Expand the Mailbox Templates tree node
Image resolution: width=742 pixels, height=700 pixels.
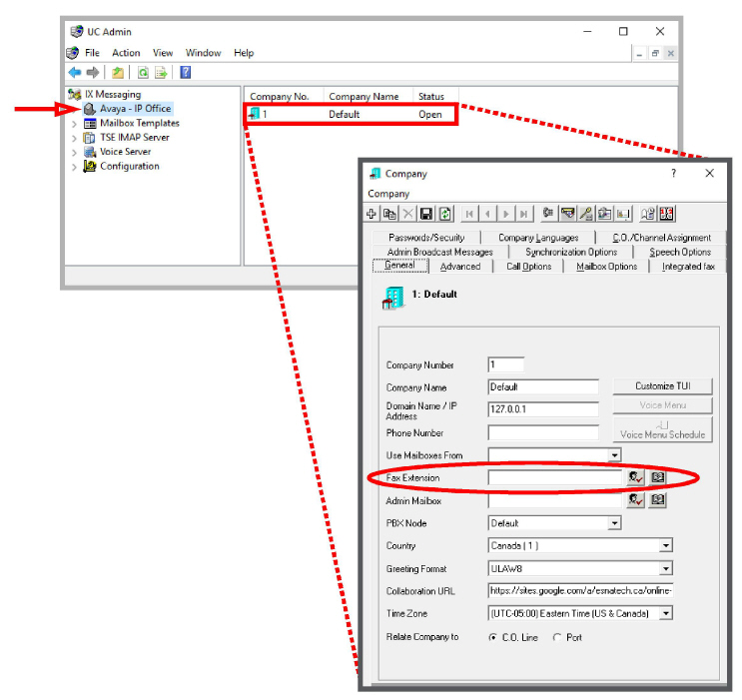click(74, 124)
